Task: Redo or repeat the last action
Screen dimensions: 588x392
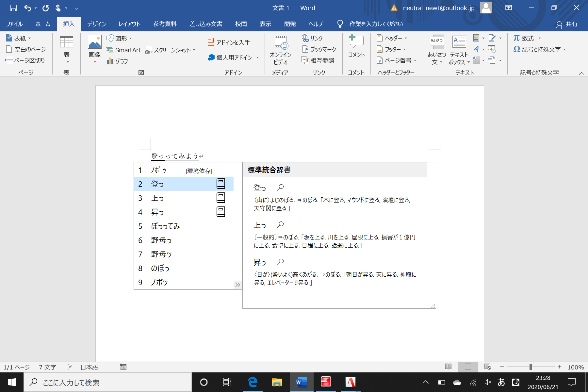Action: [x=45, y=8]
